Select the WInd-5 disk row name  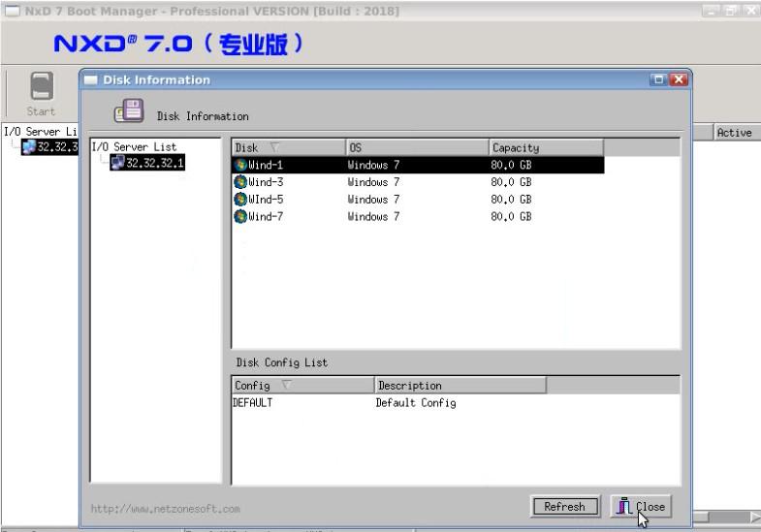(x=266, y=200)
